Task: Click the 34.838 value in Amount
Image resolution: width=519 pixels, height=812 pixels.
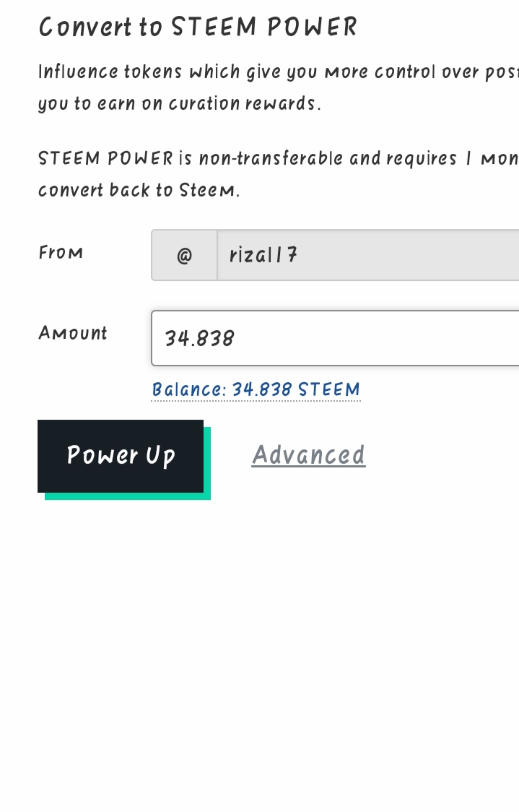Action: pos(200,339)
